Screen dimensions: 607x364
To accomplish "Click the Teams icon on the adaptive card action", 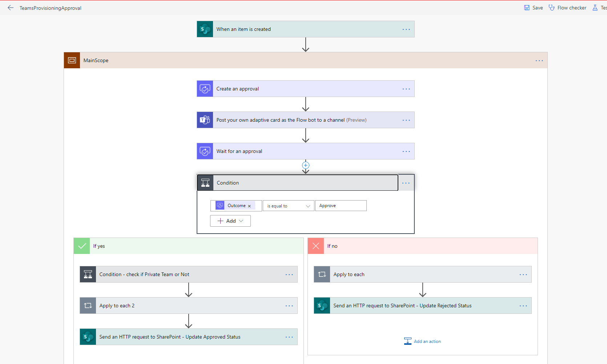I will [205, 120].
